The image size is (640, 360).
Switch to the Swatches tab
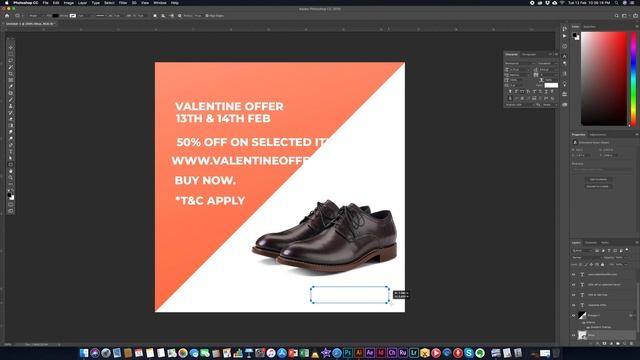[589, 27]
